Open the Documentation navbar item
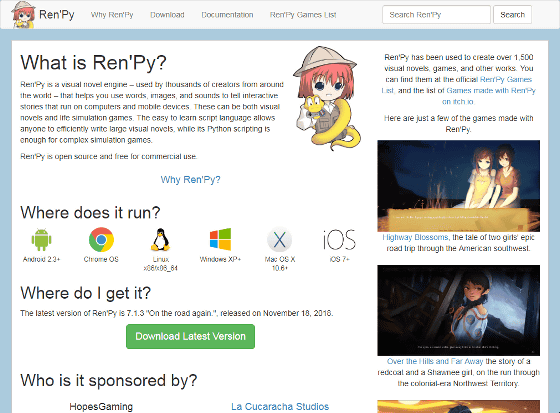The width and height of the screenshot is (560, 413). click(227, 15)
